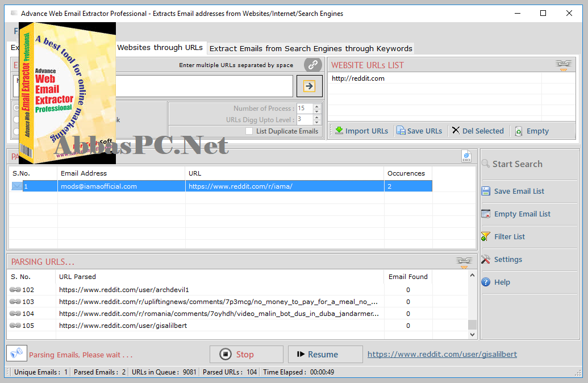Image resolution: width=588 pixels, height=383 pixels.
Task: Open Filter List funnel option
Action: click(x=503, y=237)
